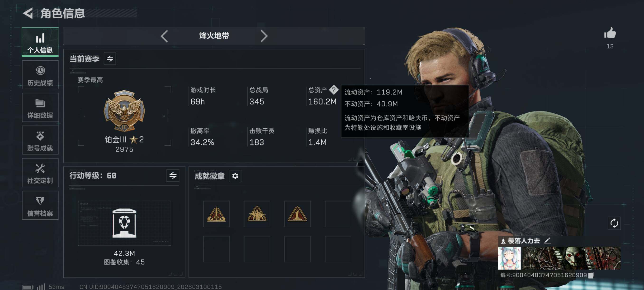Click the back arrow beside 角色信息
This screenshot has height=290, width=644.
(28, 13)
